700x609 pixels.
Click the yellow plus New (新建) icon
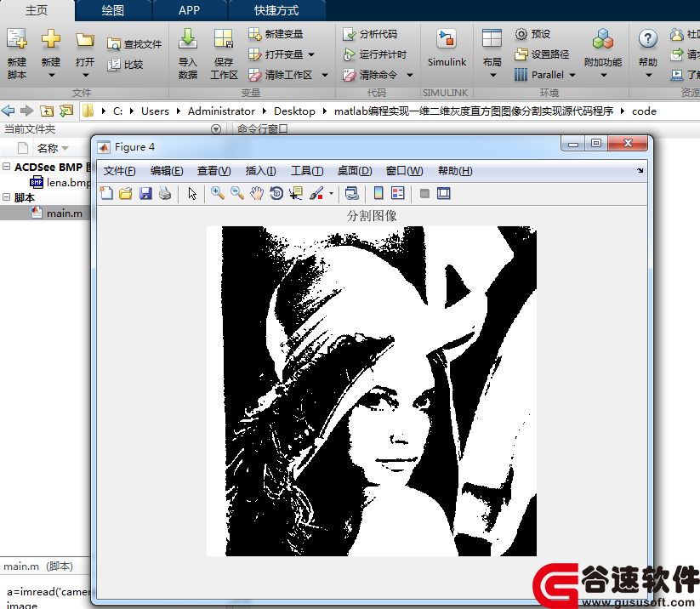point(51,39)
